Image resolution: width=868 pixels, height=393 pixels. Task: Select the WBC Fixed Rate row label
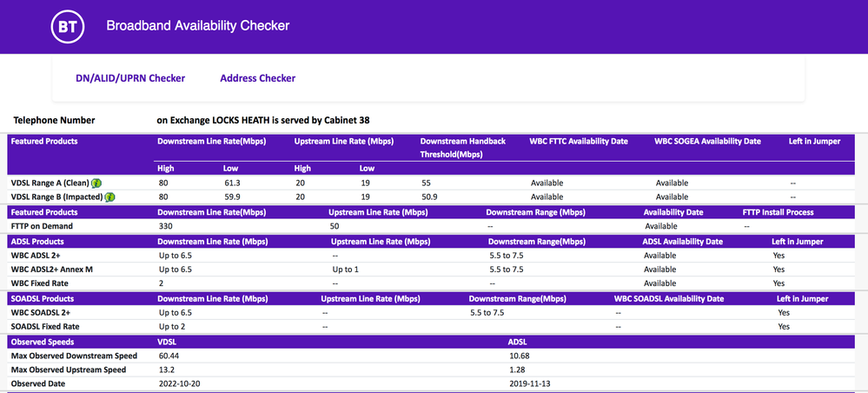point(38,283)
